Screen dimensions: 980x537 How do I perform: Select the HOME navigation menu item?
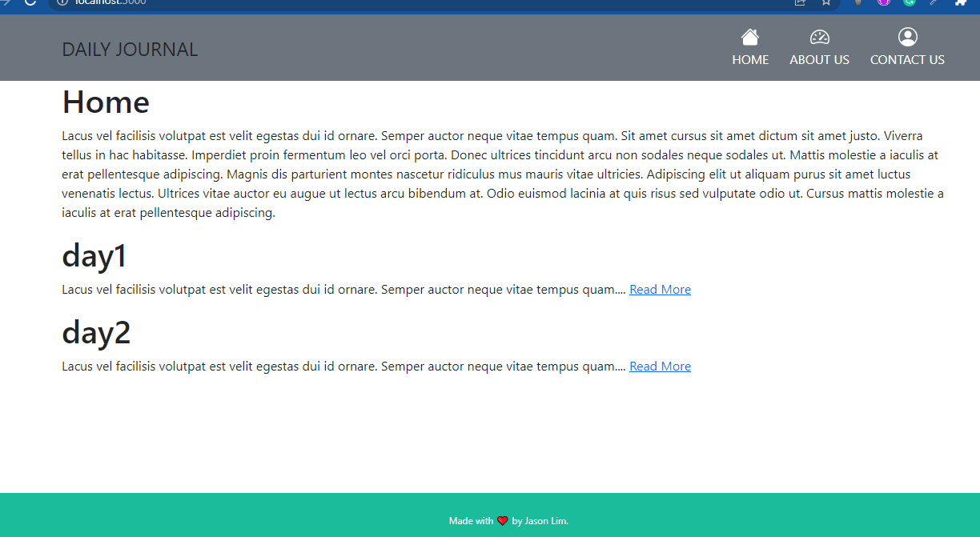pos(750,59)
